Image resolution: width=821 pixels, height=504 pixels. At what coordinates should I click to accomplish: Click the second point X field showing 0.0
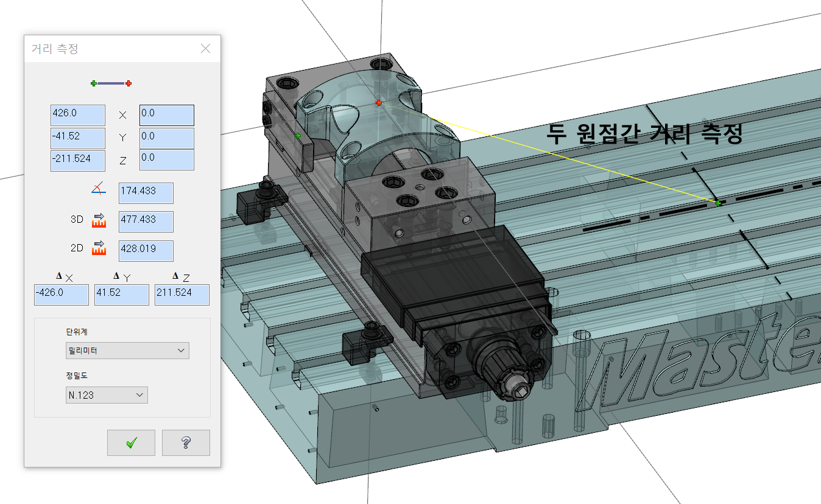point(167,115)
